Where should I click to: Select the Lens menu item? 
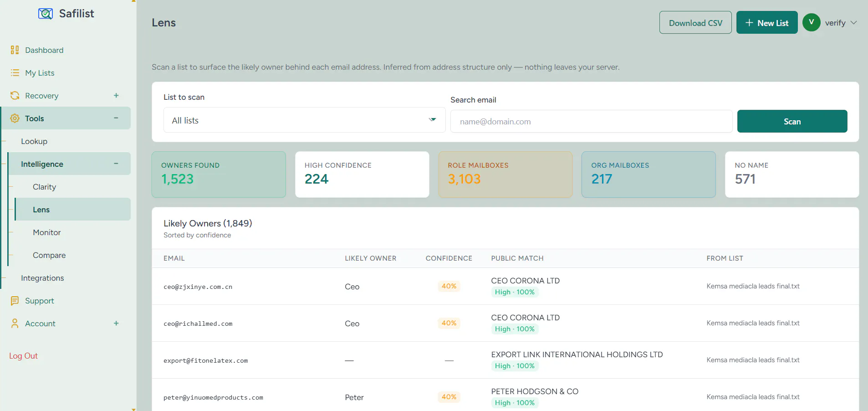point(73,210)
